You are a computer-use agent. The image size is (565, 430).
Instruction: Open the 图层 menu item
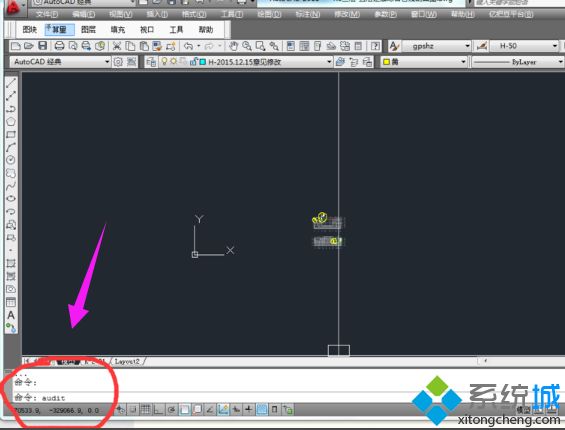coord(88,30)
